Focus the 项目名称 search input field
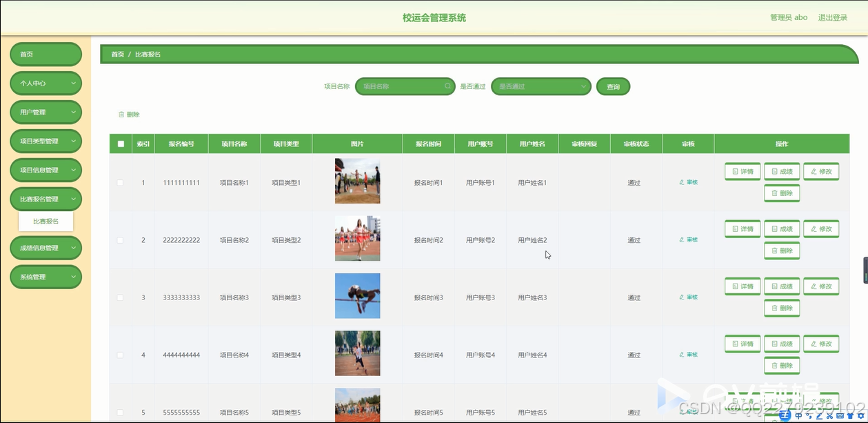868x423 pixels. click(405, 87)
